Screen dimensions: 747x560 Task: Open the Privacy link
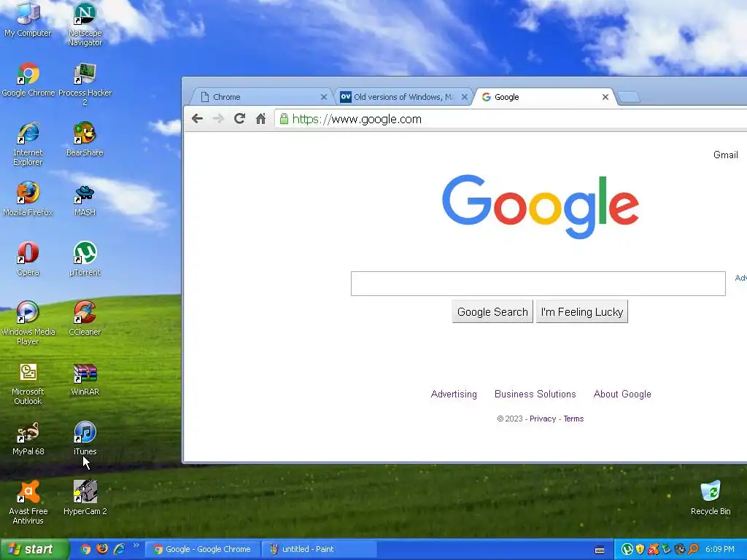pos(543,419)
